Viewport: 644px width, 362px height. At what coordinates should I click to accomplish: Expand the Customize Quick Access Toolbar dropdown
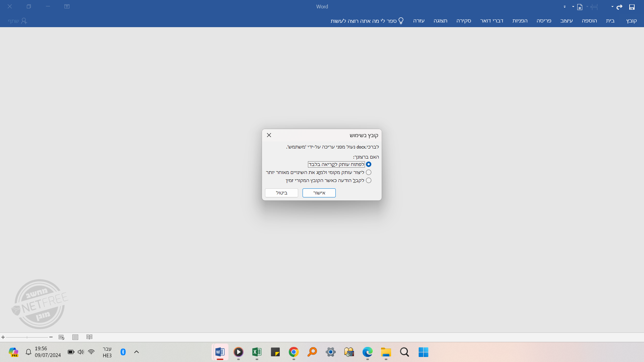pos(565,7)
